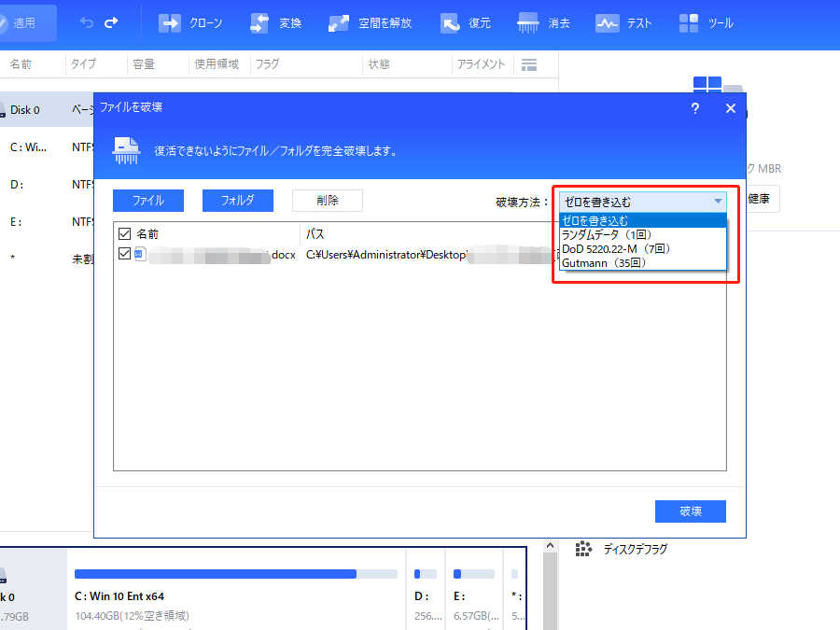Image resolution: width=840 pixels, height=630 pixels.
Task: Click the ファイル add button
Action: pyautogui.click(x=147, y=201)
